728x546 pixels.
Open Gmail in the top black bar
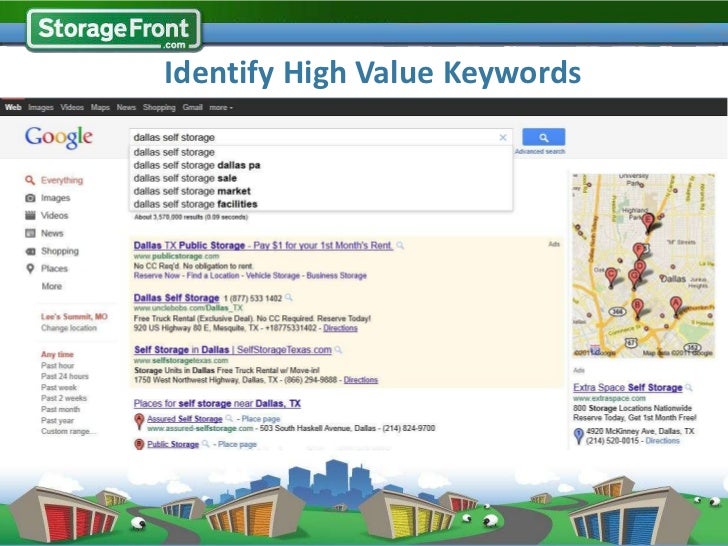coord(193,107)
